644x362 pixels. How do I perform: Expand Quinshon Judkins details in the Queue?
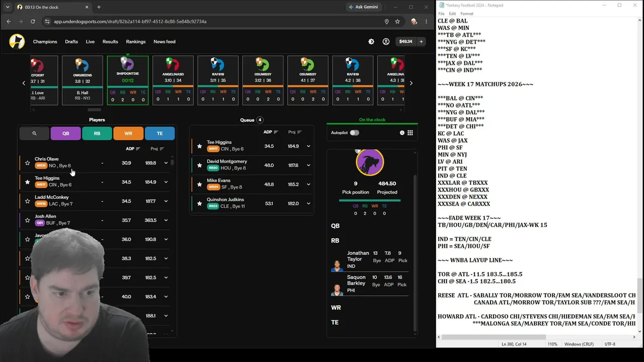pos(308,204)
